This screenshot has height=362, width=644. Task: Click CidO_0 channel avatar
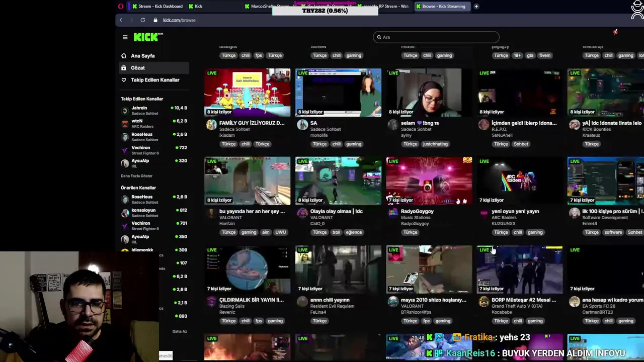point(302,213)
